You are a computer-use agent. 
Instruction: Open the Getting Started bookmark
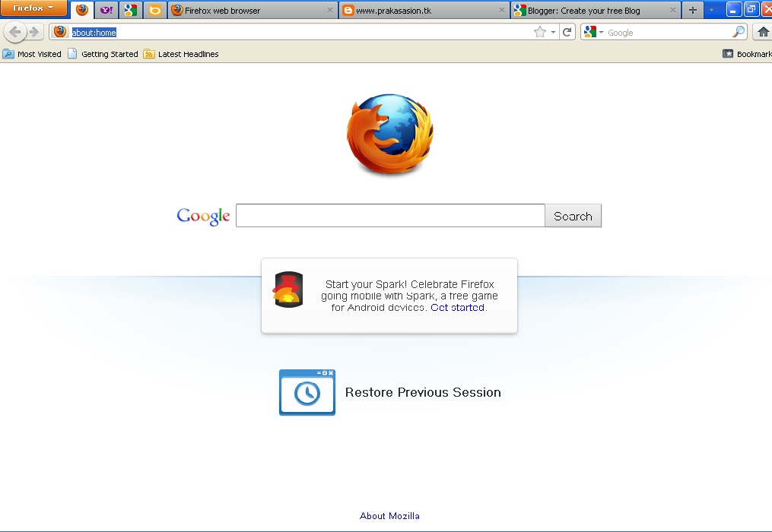tap(103, 54)
